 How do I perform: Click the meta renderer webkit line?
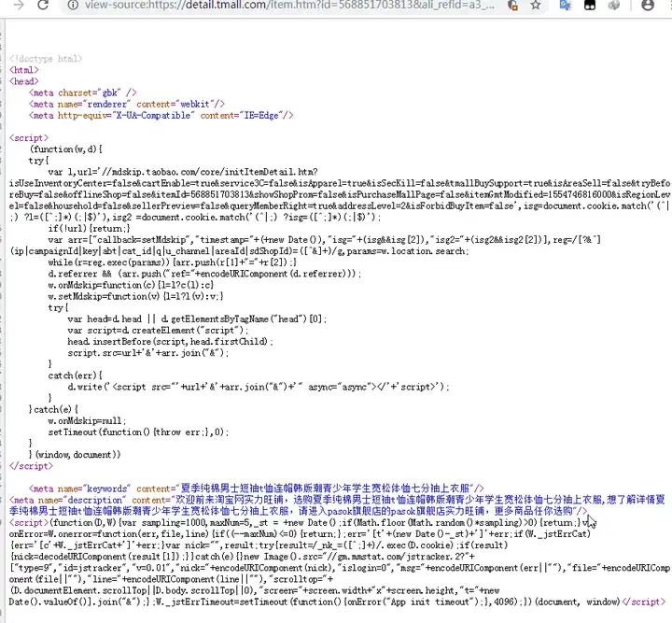[127, 104]
